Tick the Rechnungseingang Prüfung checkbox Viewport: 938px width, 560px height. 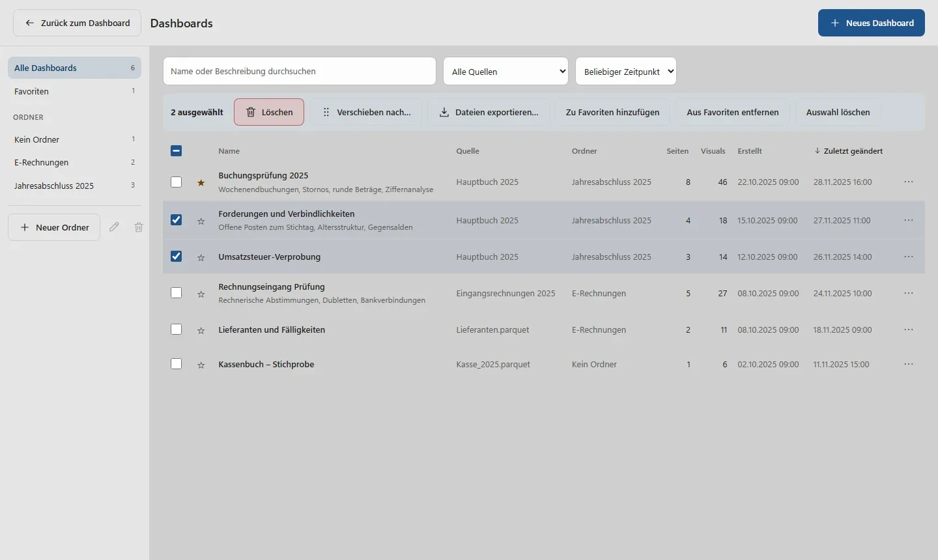176,293
